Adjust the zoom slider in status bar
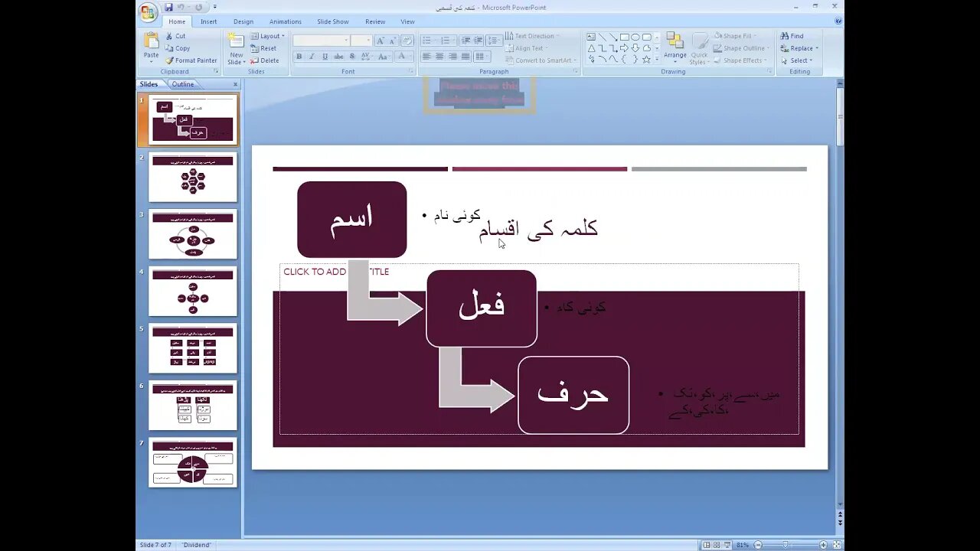The width and height of the screenshot is (980, 551). coord(786,545)
